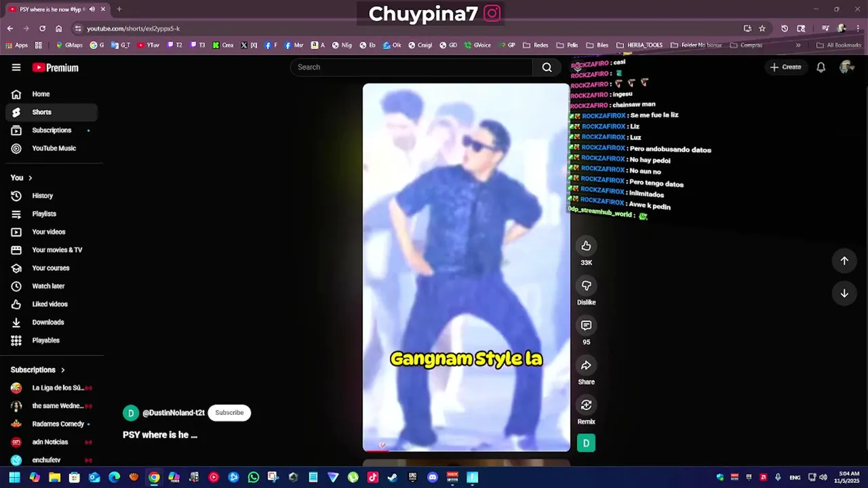
Task: Share the Short
Action: 587,365
